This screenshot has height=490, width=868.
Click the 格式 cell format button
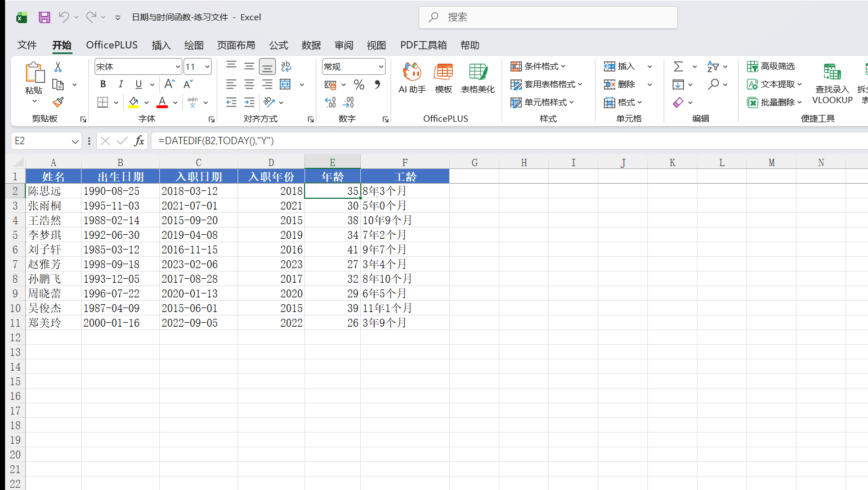coord(623,103)
